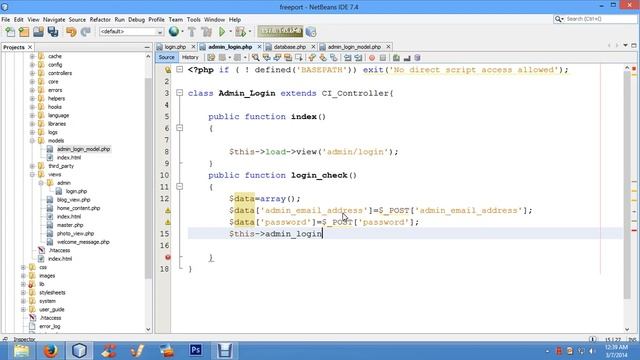Expand the controllers folder node
Screen dimensions: 640x360
click(32, 73)
